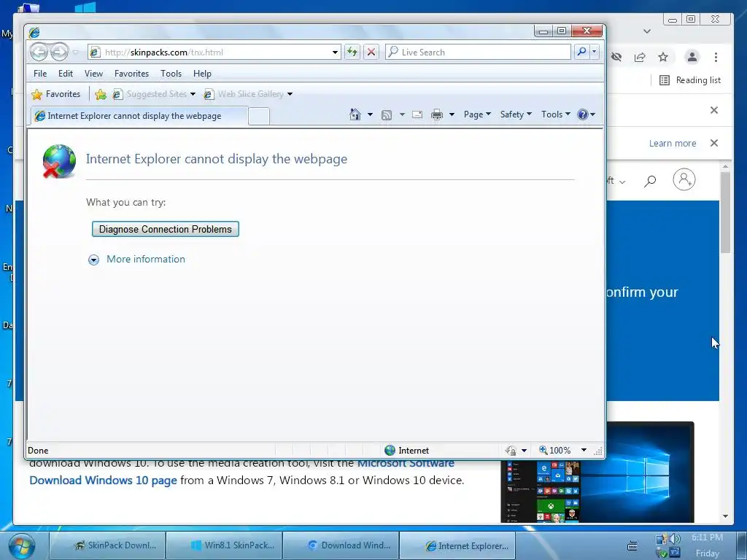Switch to Win8.1 SkinPack taskbar window

tap(225, 545)
